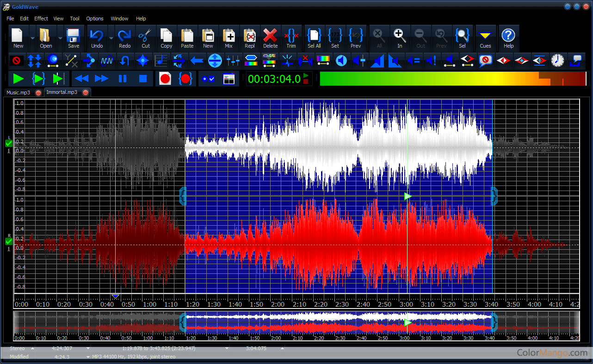Click the red circle in speech bubble effect icon
This screenshot has width=593, height=364.
486,61
